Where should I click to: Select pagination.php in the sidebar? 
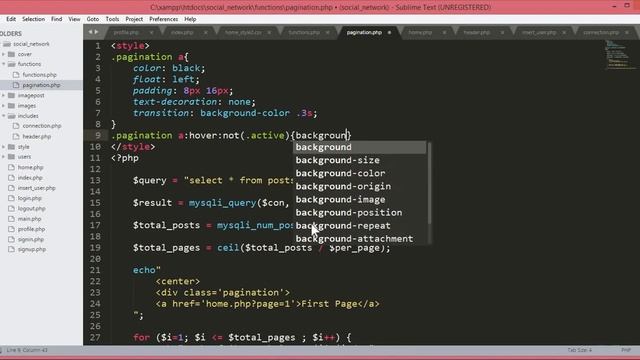tap(41, 85)
